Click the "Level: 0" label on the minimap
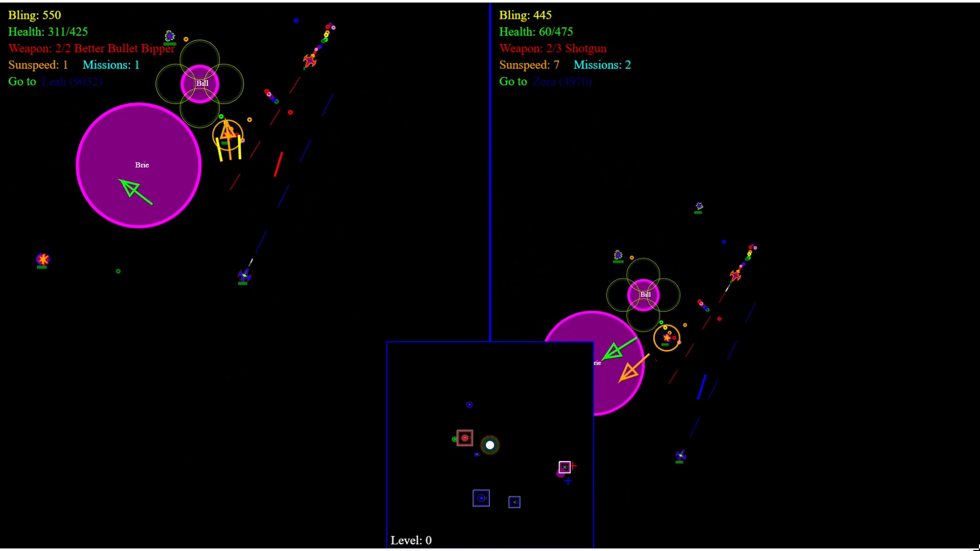 pos(411,540)
